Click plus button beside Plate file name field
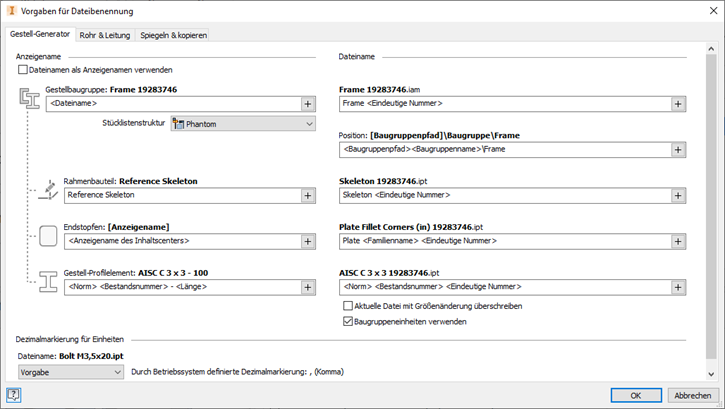 coord(678,241)
